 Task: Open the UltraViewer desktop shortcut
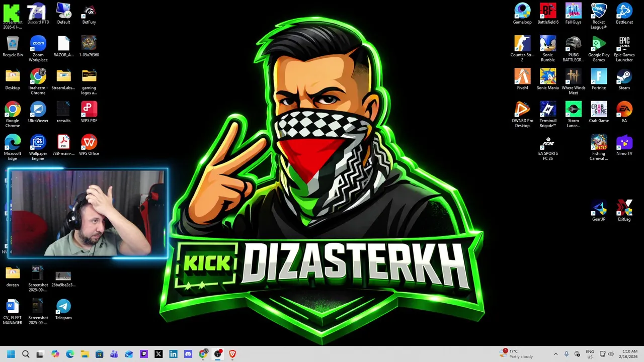coord(38,112)
